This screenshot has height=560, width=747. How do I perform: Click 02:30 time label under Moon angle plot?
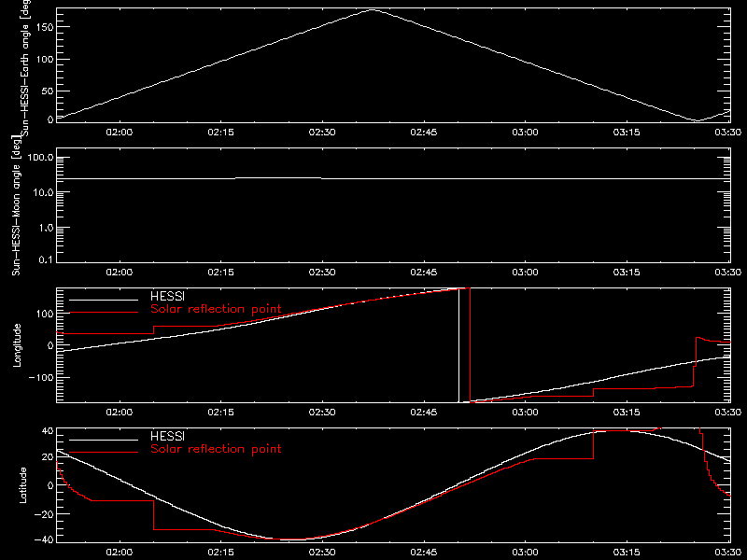[x=322, y=273]
